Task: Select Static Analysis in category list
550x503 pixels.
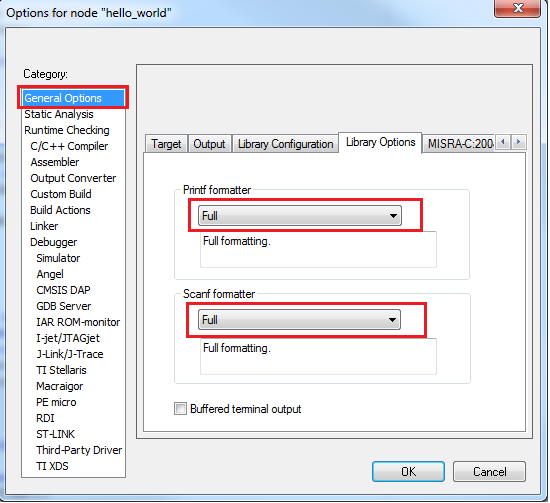Action: tap(59, 114)
